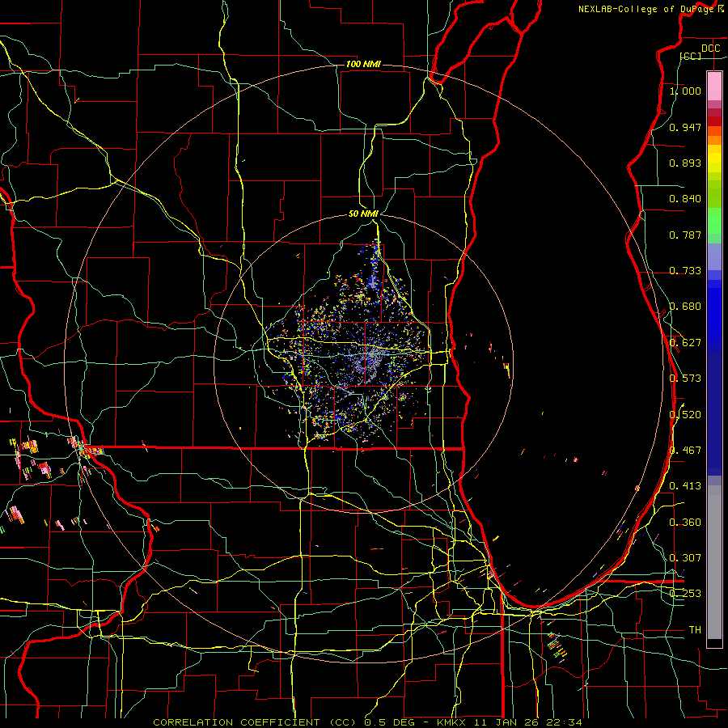Screen dimensions: 728x728
Task: Click the KMKX station identifier in the caption
Action: 453,722
